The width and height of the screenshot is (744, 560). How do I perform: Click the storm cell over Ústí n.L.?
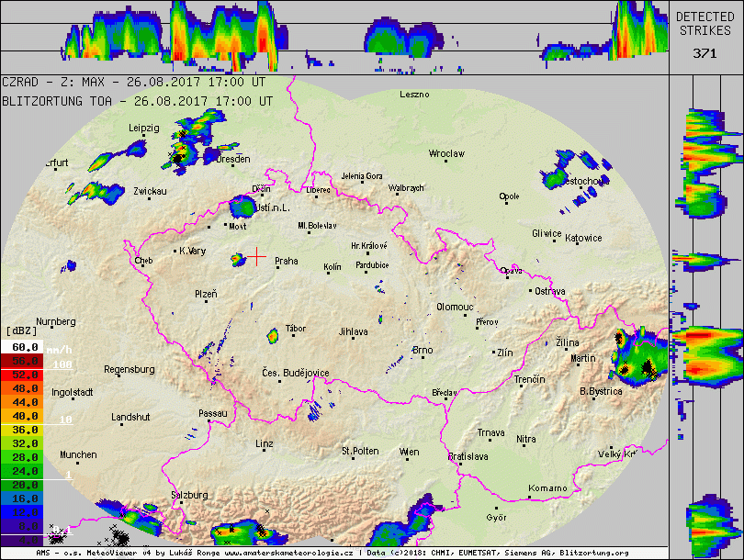click(x=244, y=206)
